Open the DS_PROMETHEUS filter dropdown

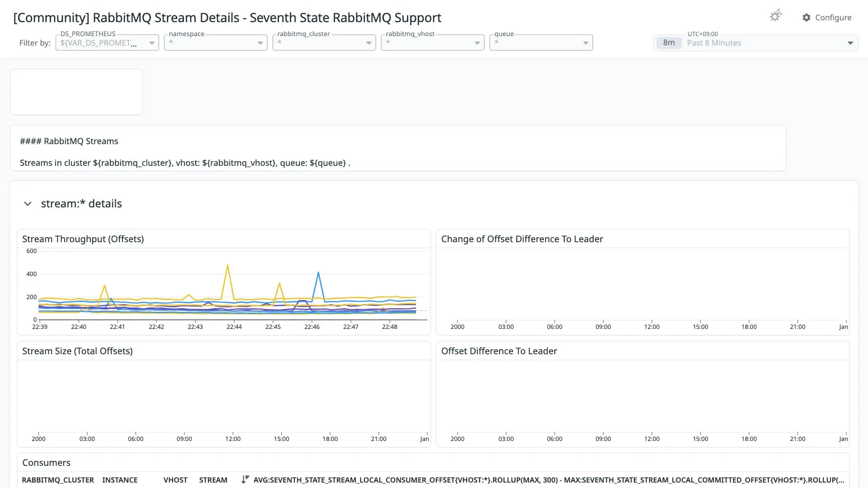coord(107,42)
